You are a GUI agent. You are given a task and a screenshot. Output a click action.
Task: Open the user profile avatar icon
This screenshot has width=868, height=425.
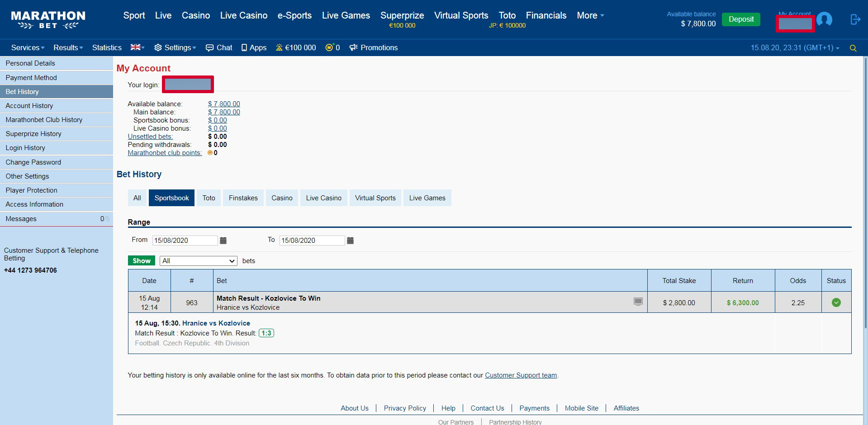[824, 19]
